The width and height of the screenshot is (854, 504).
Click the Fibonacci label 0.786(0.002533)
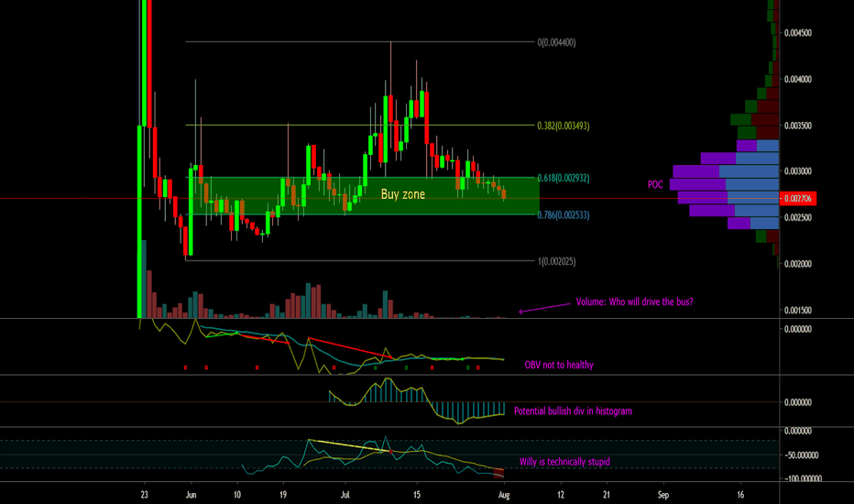[x=564, y=215]
